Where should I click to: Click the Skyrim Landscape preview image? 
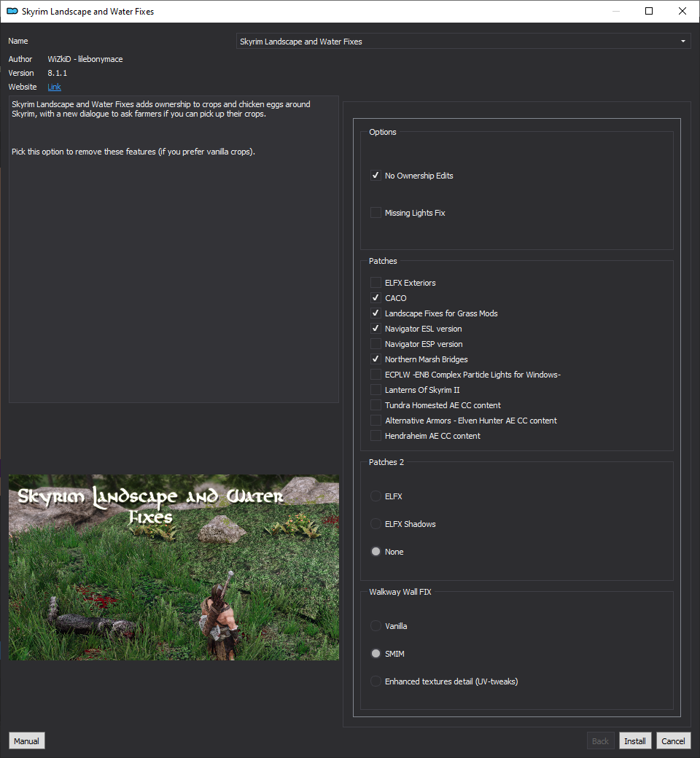(x=174, y=567)
